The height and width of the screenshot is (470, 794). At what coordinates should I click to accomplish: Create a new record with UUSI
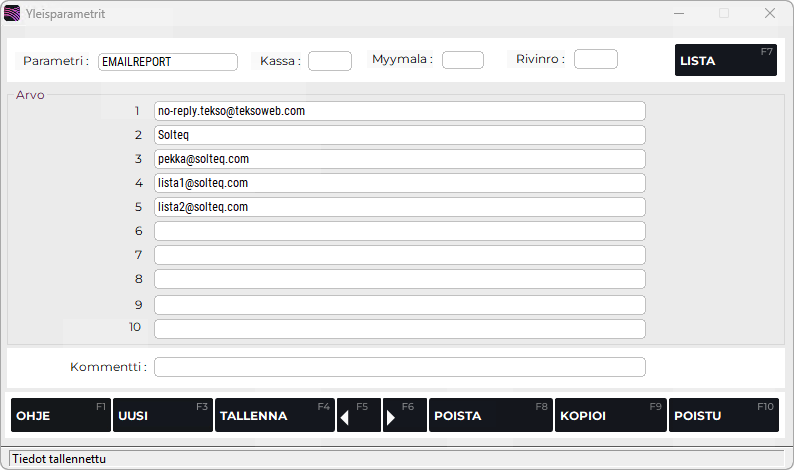point(163,415)
